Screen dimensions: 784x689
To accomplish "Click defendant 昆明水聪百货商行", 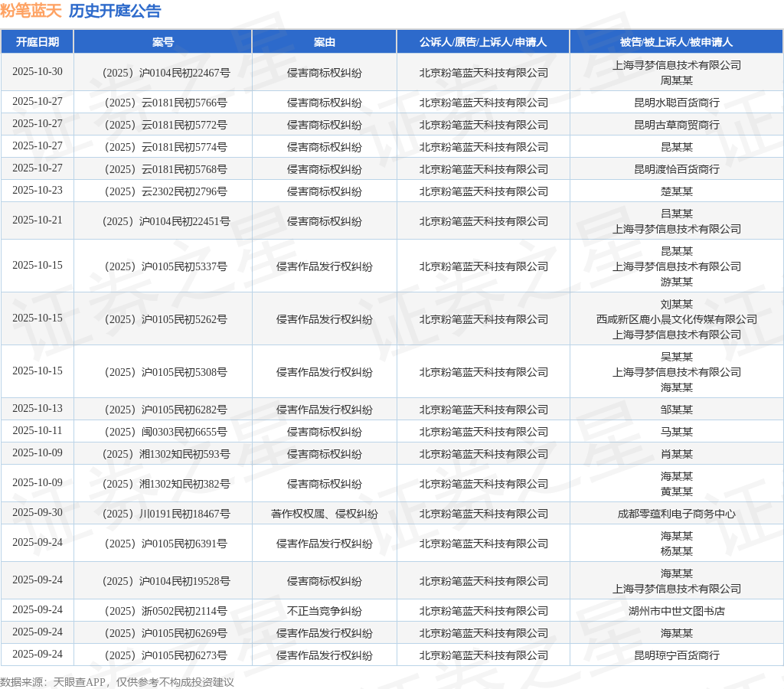I will click(677, 103).
